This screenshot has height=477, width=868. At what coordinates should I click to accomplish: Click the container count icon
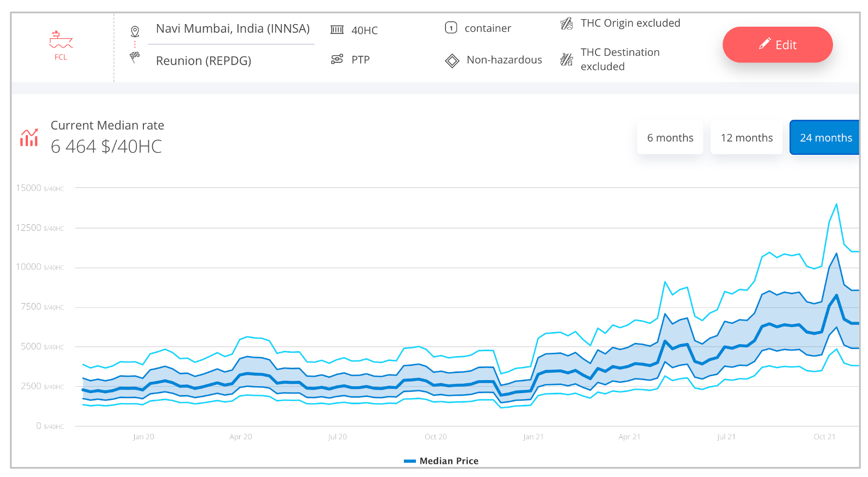451,27
